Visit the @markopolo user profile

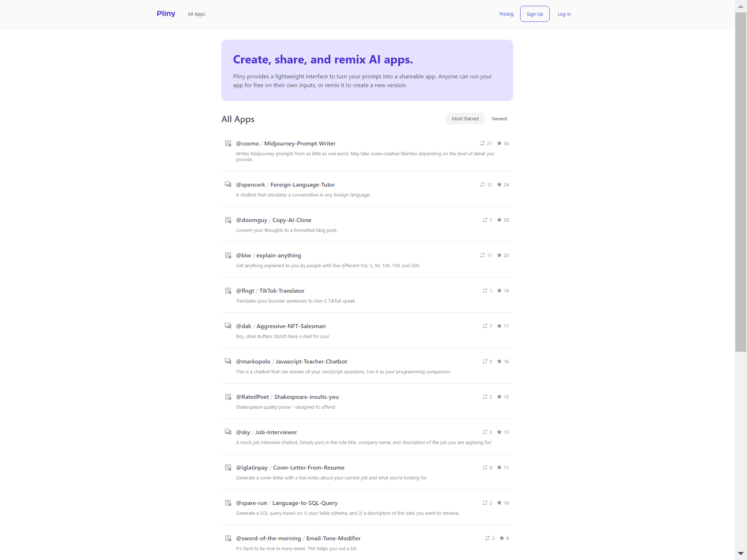point(253,362)
